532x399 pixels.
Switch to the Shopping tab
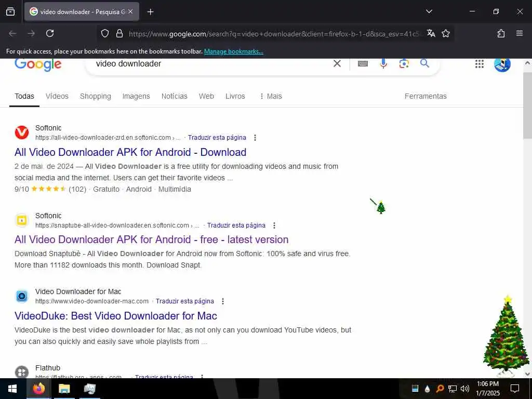96,96
